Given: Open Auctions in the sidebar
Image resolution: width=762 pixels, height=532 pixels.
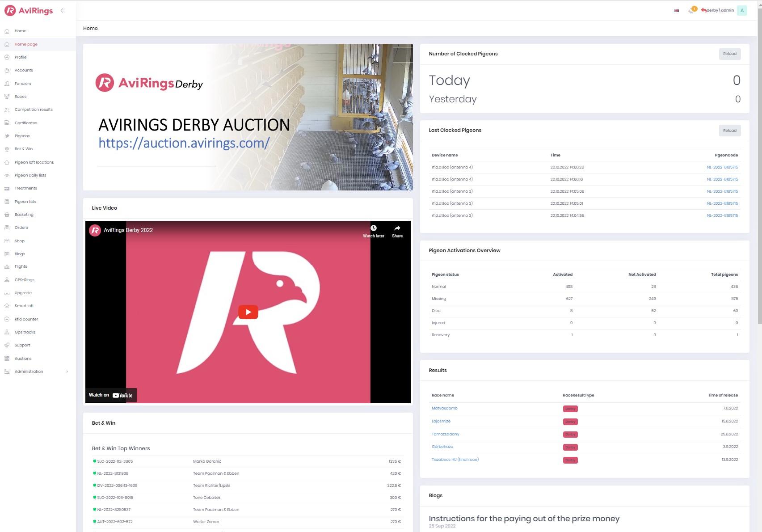Looking at the screenshot, I should (23, 359).
